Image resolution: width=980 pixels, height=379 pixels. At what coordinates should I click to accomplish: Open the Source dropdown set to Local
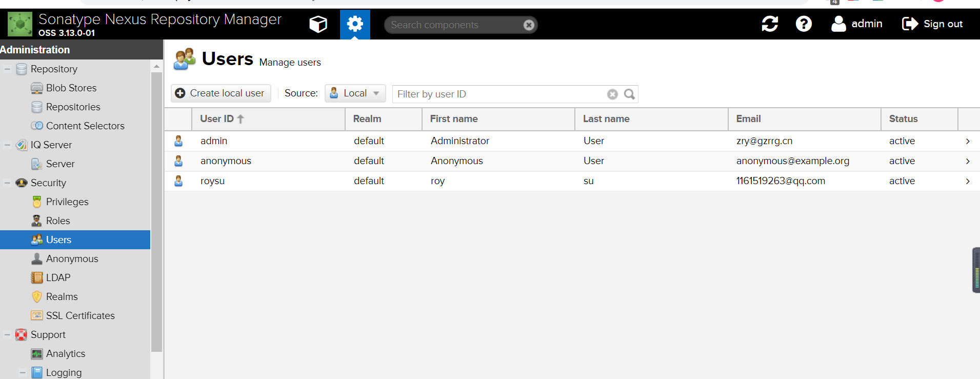355,93
